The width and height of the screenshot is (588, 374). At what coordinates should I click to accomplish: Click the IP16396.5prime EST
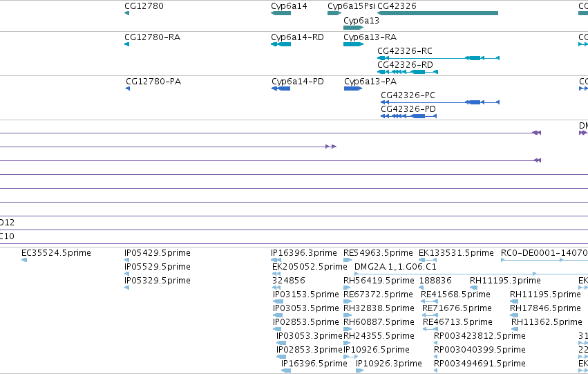[x=286, y=371]
